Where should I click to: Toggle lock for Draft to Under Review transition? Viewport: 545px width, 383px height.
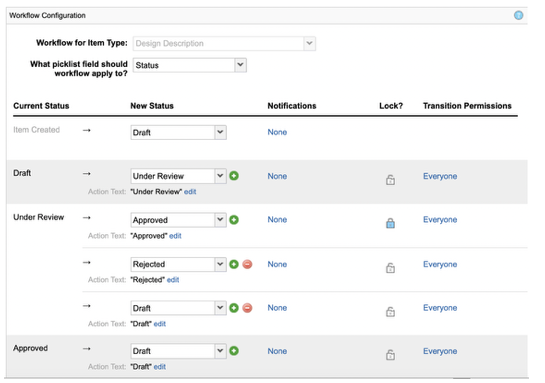[x=390, y=180]
